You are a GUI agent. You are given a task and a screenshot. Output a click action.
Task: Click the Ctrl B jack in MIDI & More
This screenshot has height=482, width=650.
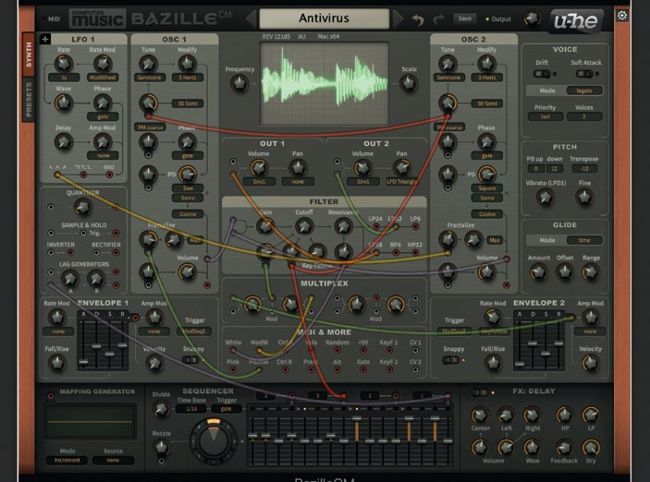[x=285, y=370]
